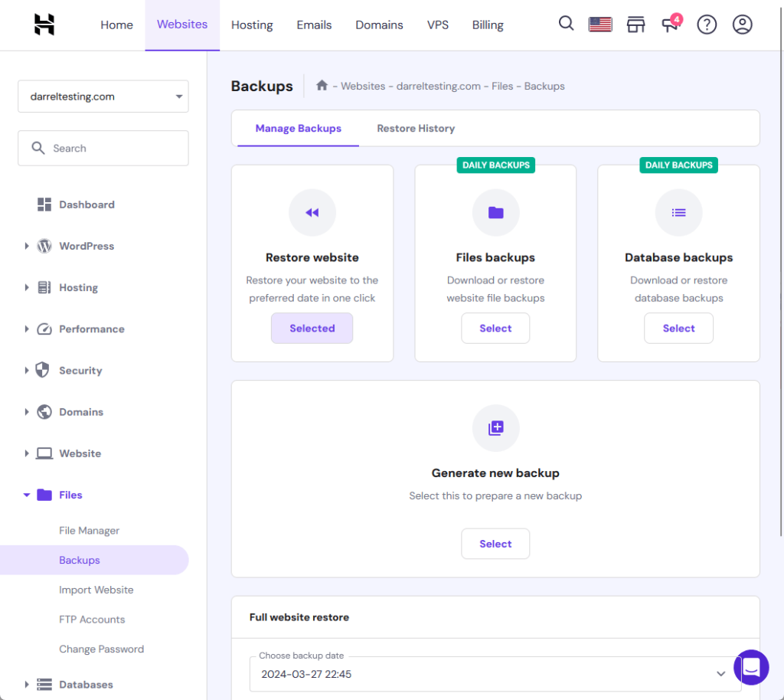Click the Performance gauge icon
Image resolution: width=784 pixels, height=700 pixels.
click(x=44, y=329)
